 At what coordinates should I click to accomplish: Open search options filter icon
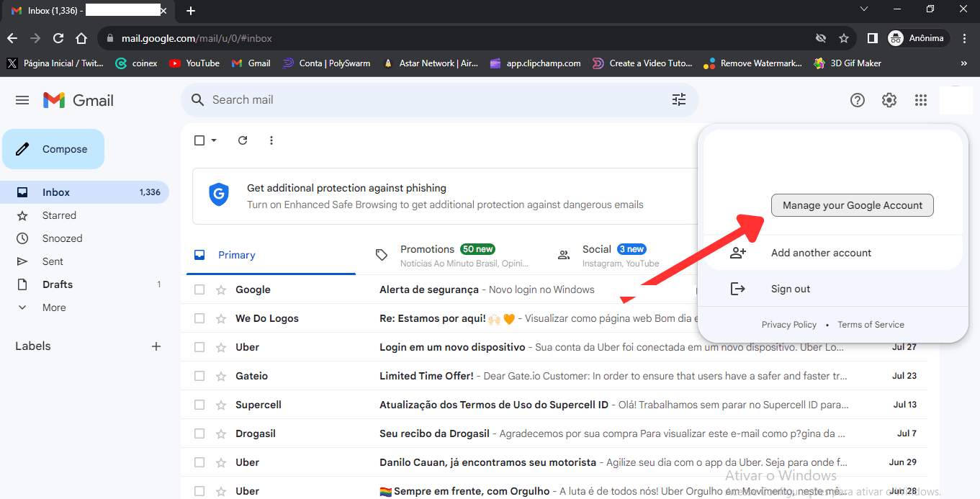(679, 100)
